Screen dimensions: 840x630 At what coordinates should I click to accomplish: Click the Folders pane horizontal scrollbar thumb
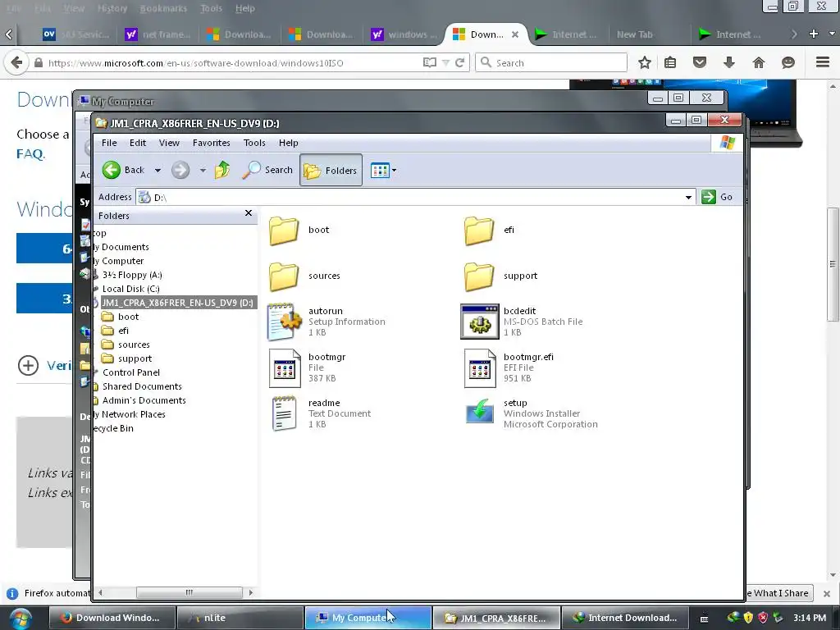(x=189, y=592)
